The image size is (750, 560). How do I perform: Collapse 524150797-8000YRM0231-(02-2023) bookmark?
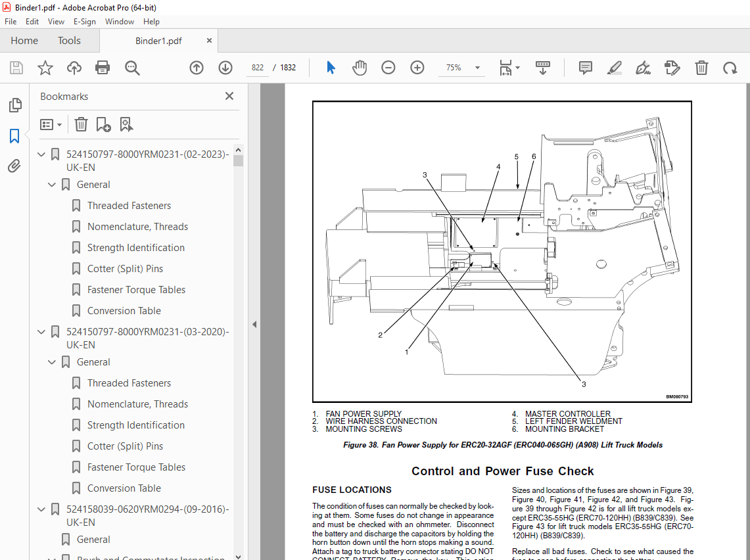click(x=41, y=154)
